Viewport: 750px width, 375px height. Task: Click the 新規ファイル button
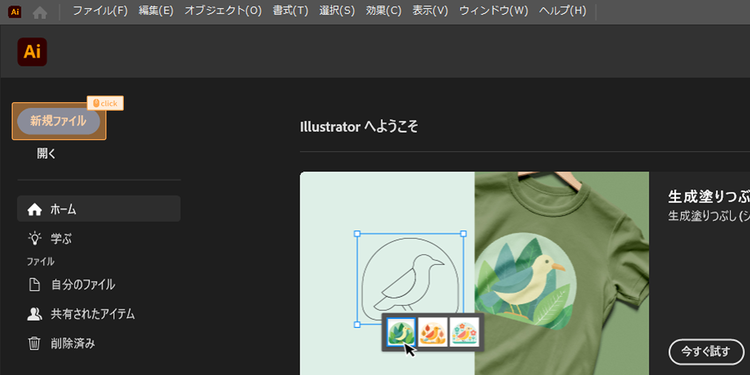[x=58, y=121]
